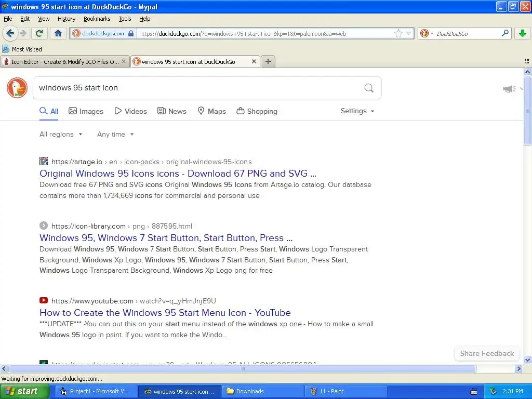
Task: Select the All results tab
Action: (49, 111)
